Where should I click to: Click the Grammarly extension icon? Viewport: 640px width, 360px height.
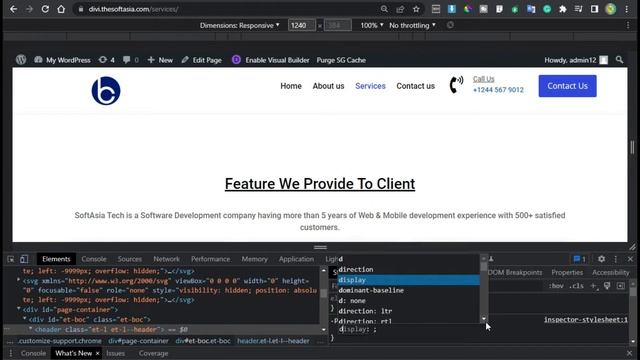[x=547, y=9]
